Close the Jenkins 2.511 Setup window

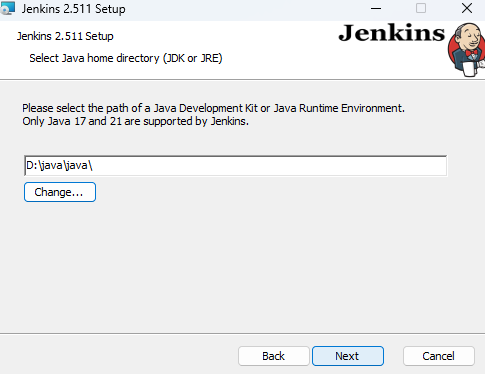467,8
